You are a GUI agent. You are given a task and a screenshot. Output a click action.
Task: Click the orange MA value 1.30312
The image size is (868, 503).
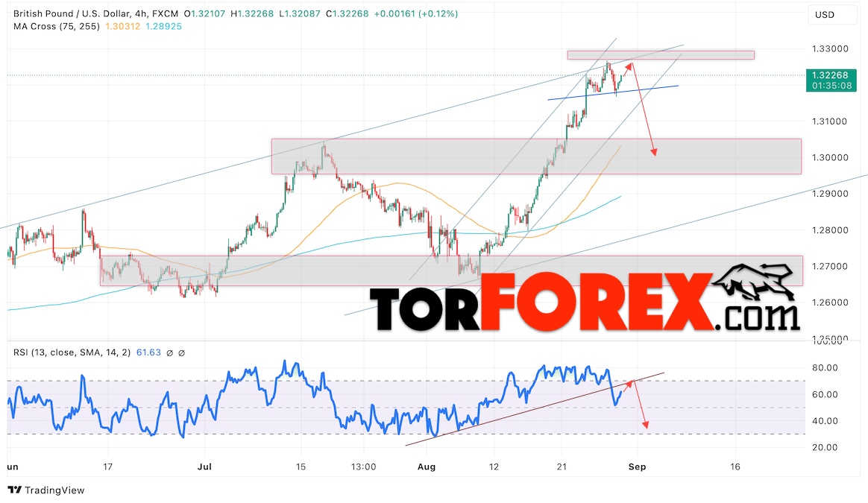click(x=123, y=27)
